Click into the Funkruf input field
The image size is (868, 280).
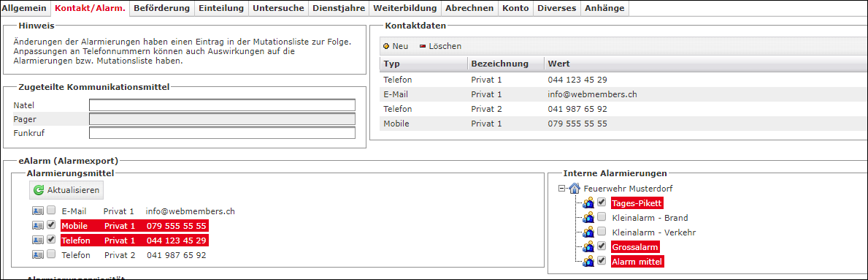point(222,132)
